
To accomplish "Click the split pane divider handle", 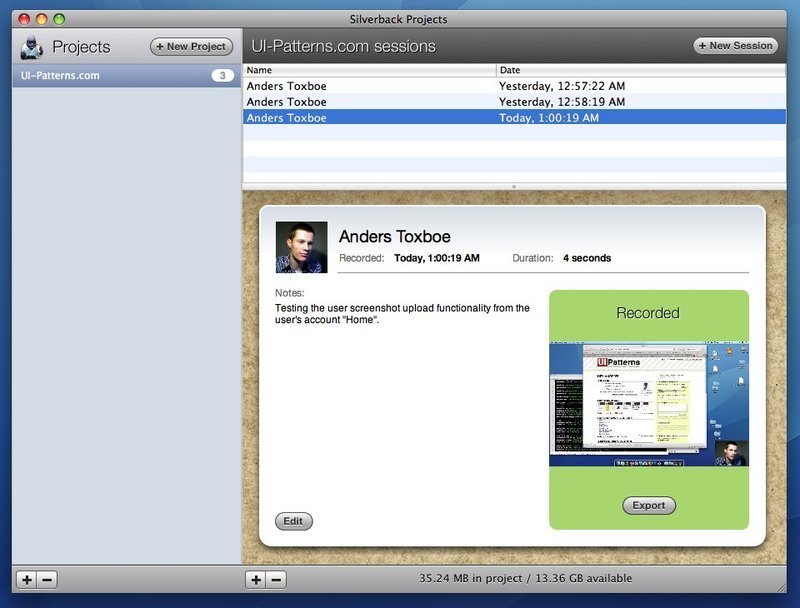I will point(514,186).
